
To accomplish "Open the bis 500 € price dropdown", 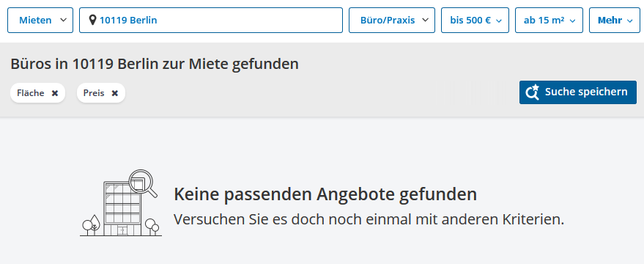I will (475, 20).
